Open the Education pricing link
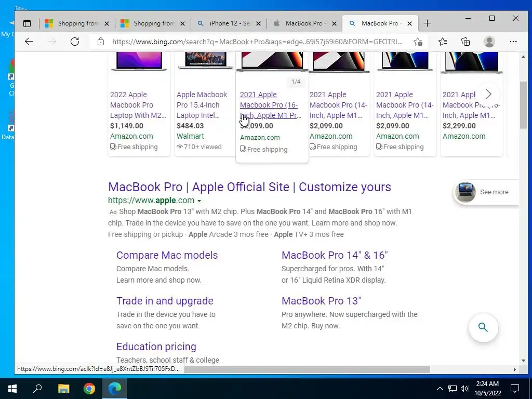The image size is (532, 399). [x=156, y=347]
